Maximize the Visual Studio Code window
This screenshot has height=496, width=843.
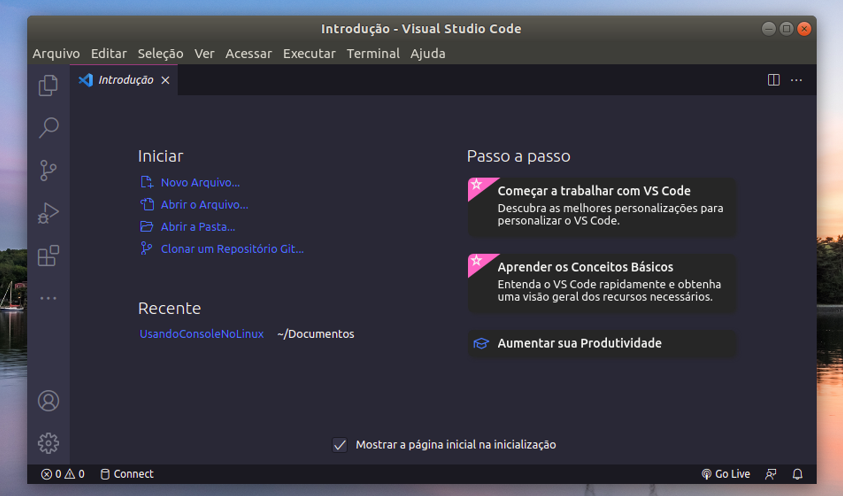787,28
